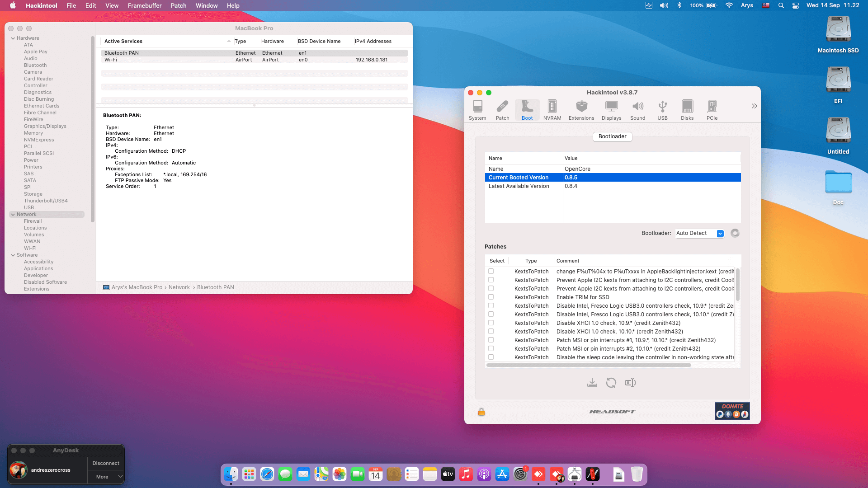Switch to the Bootloader tab
Viewport: 868px width, 488px height.
pos(612,136)
